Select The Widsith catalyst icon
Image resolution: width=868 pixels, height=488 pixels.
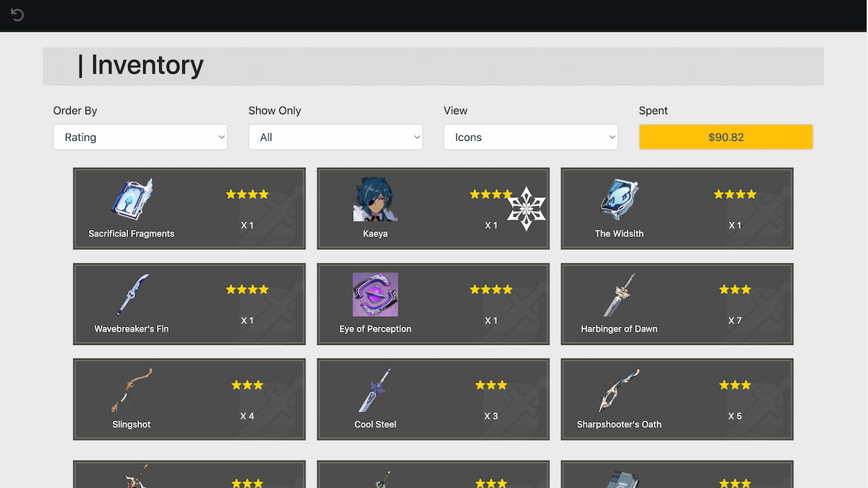pyautogui.click(x=619, y=199)
